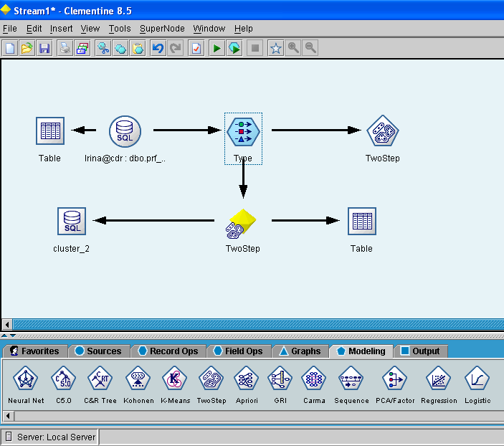This screenshot has width=504, height=446.
Task: Switch to the Graphs palette tab
Action: click(300, 351)
